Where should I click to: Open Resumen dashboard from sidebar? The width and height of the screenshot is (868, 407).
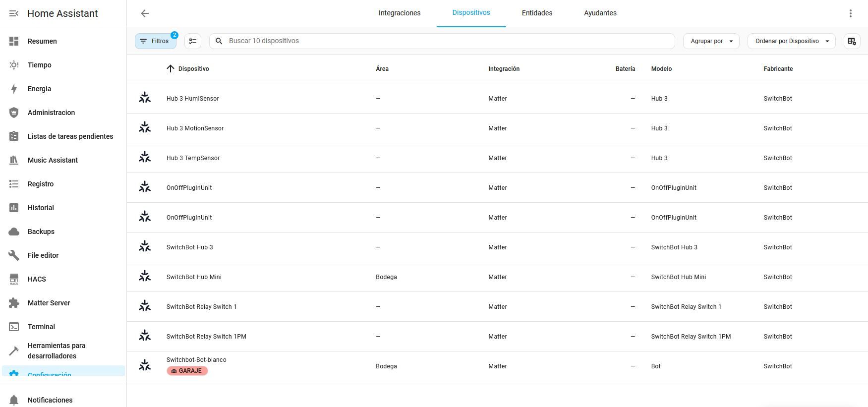[x=63, y=41]
